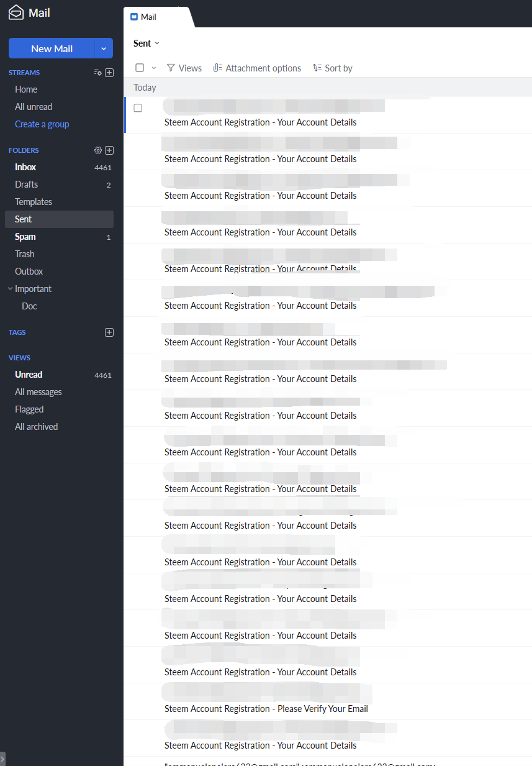Open the Sort by menu
This screenshot has width=532, height=766.
[x=333, y=68]
